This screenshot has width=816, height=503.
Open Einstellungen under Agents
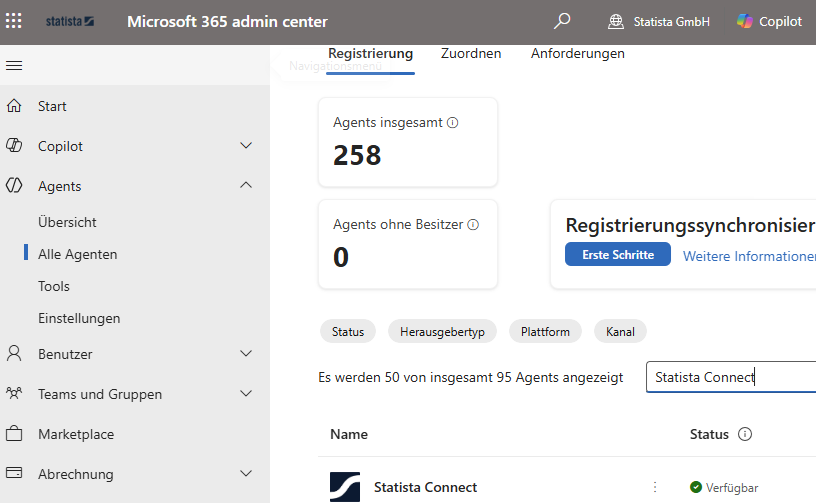tap(79, 318)
